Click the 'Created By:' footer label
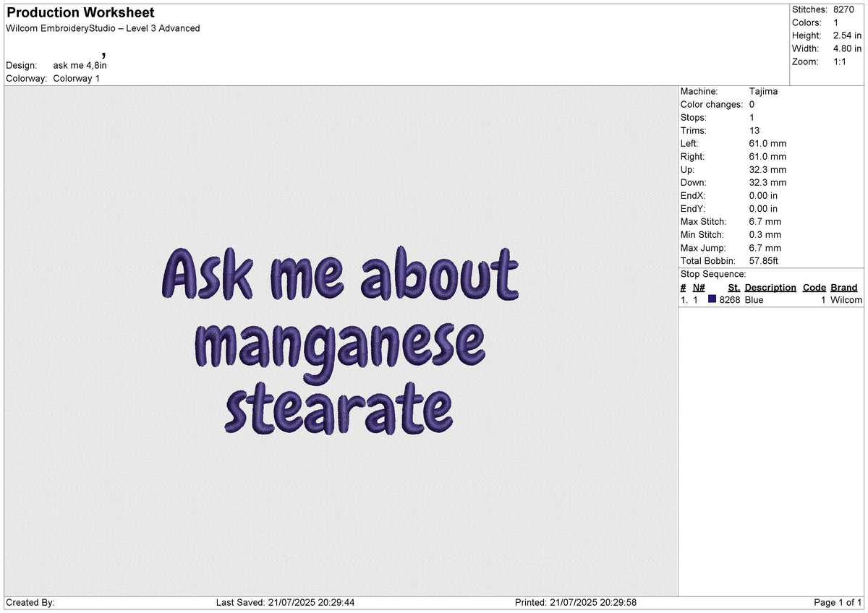This screenshot has height=613, width=868. pos(30,602)
